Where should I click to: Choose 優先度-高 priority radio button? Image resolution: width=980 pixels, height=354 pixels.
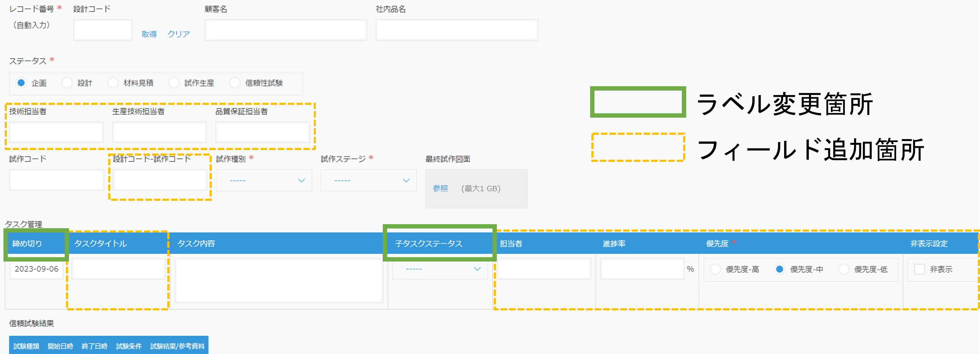click(715, 269)
